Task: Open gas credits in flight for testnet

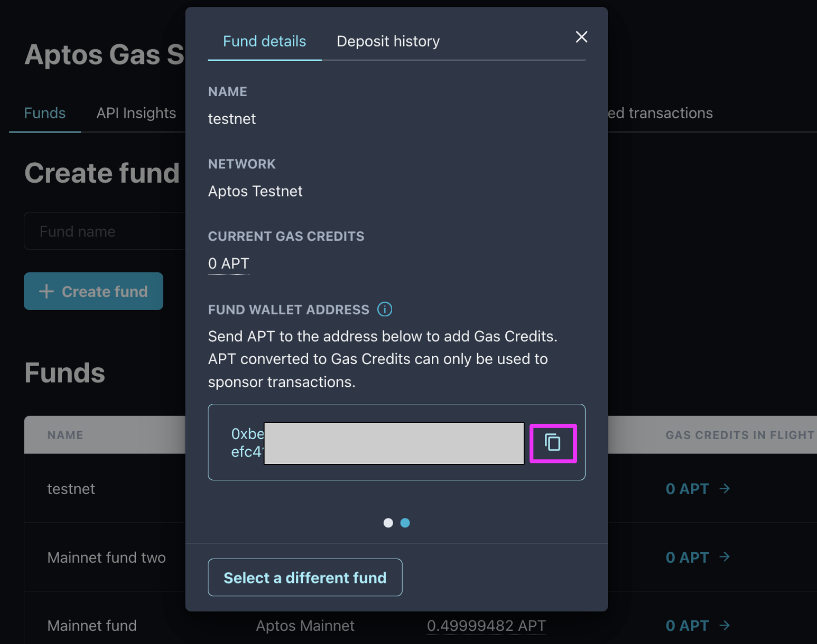Action: 697,489
